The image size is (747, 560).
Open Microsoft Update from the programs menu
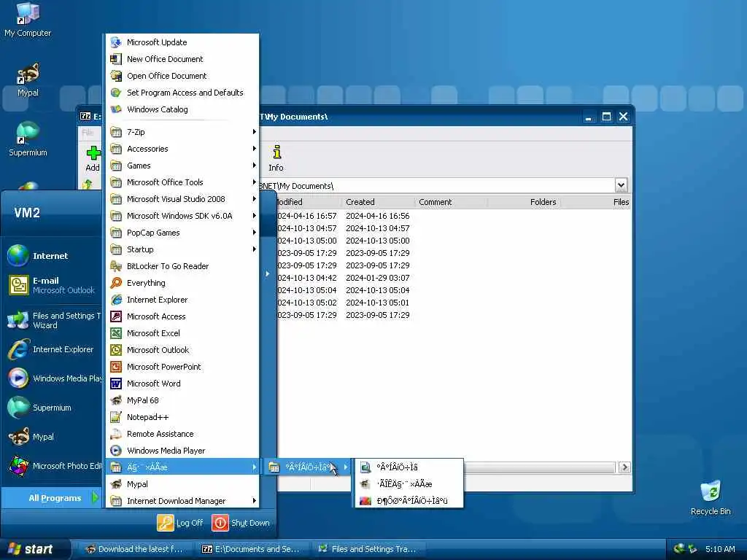[x=182, y=42]
